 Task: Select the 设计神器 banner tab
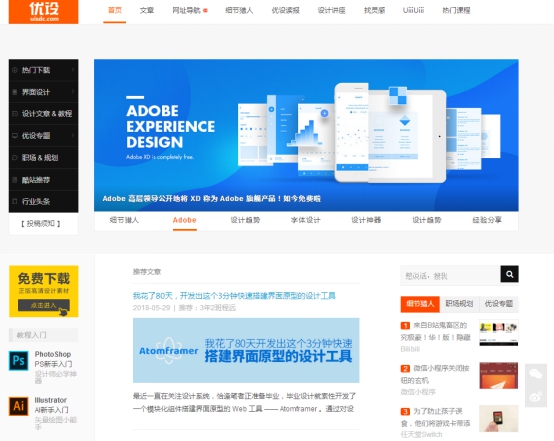click(366, 220)
